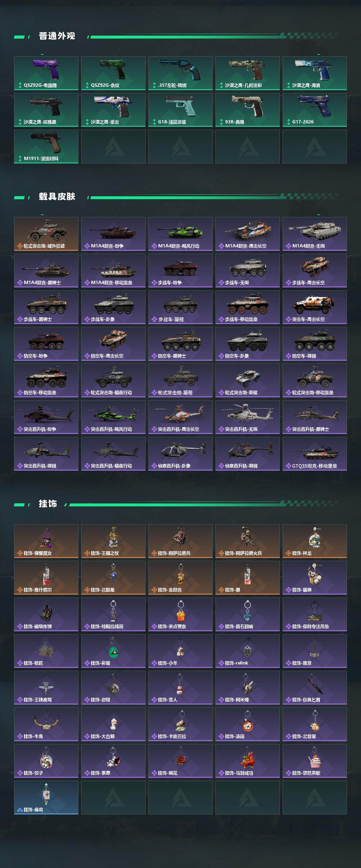Click the 轮式突击炮-荣耀 vehicle skin
Screen dimensions: 361x868
coord(247,380)
